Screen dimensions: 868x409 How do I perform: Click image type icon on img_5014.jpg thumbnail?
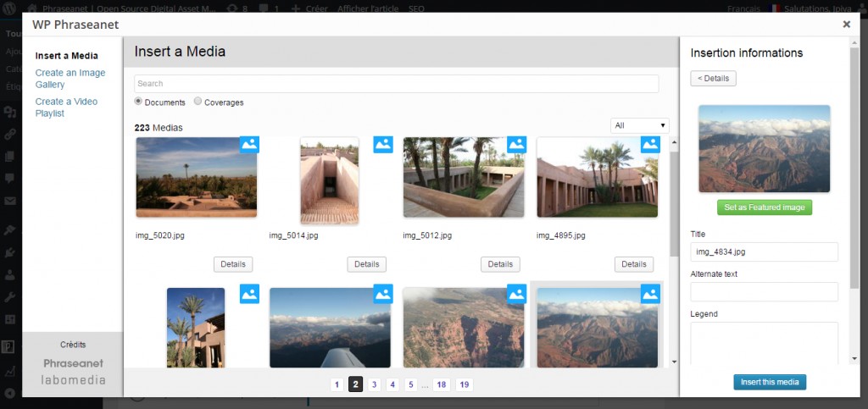point(383,144)
